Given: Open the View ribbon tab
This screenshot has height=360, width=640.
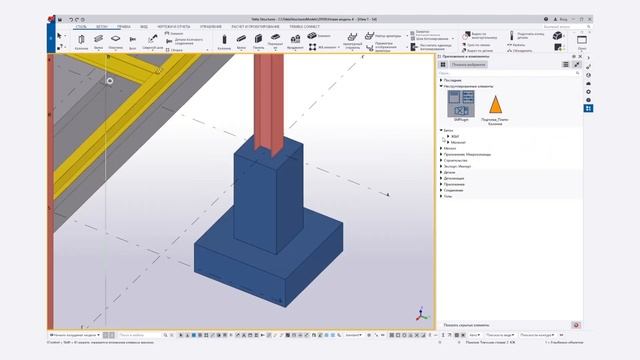Looking at the screenshot, I should click(144, 27).
